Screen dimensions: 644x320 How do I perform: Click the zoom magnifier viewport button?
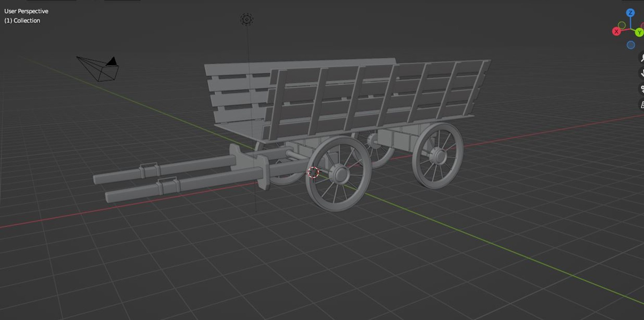tap(641, 57)
